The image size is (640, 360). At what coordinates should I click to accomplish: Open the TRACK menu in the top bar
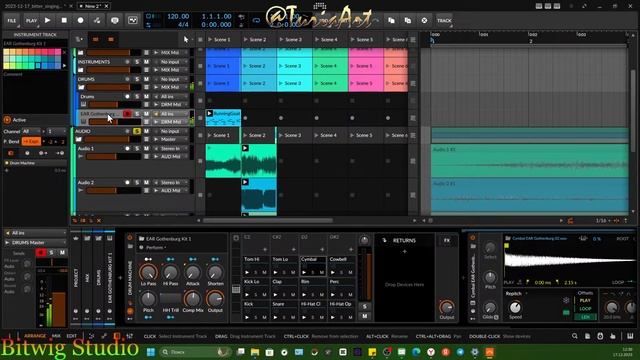[x=444, y=20]
